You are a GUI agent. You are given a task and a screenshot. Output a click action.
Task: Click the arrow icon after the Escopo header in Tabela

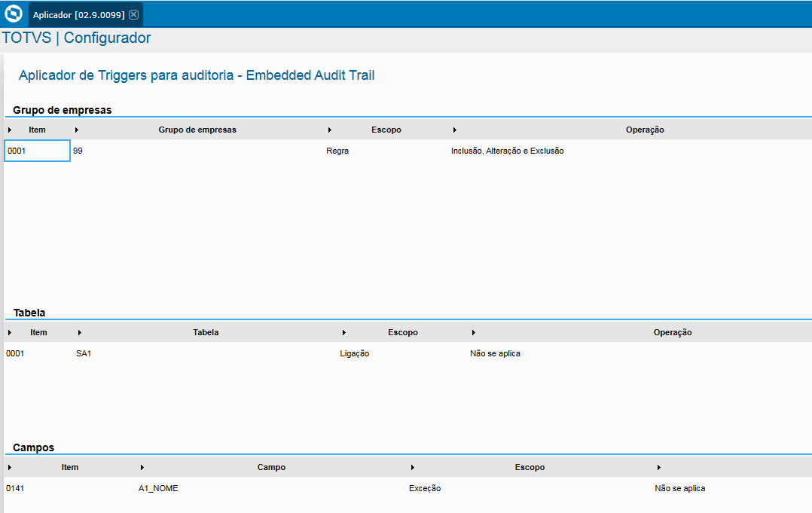coord(473,331)
